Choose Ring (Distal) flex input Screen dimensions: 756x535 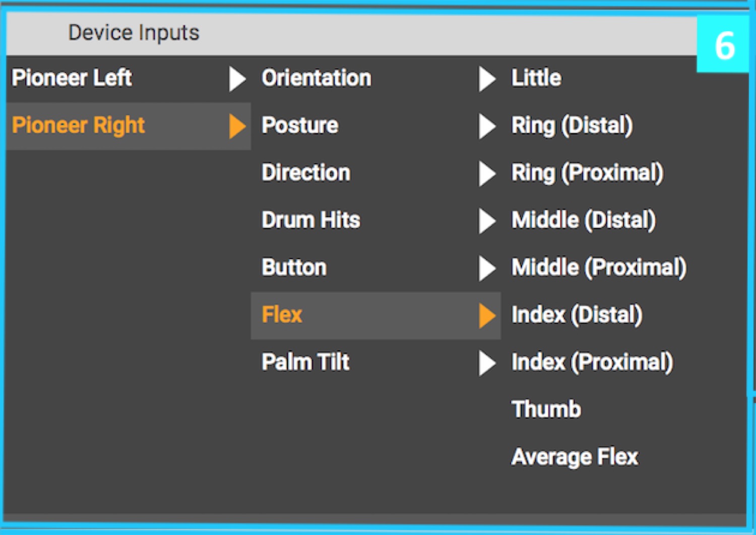click(x=572, y=125)
